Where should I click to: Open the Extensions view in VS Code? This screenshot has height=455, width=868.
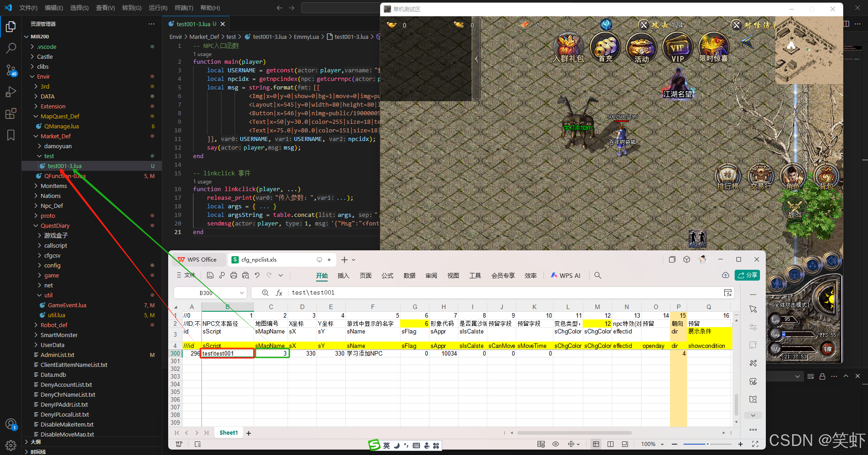pos(11,113)
